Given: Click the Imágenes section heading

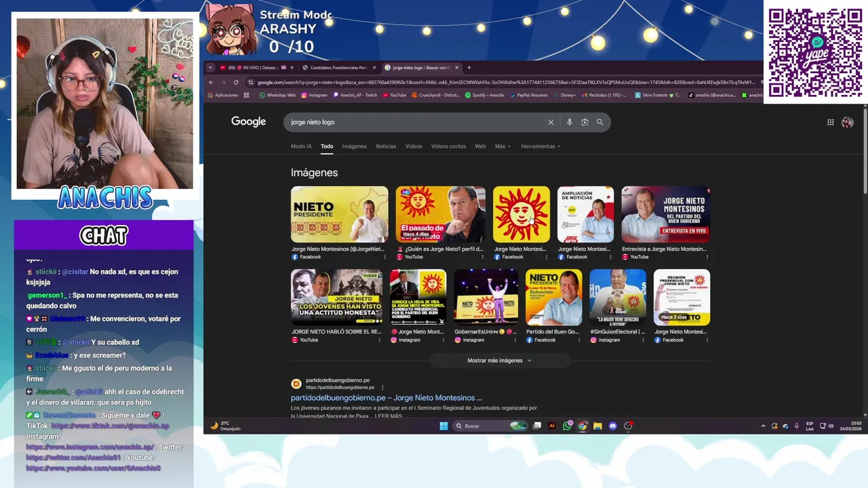Looking at the screenshot, I should pyautogui.click(x=314, y=173).
